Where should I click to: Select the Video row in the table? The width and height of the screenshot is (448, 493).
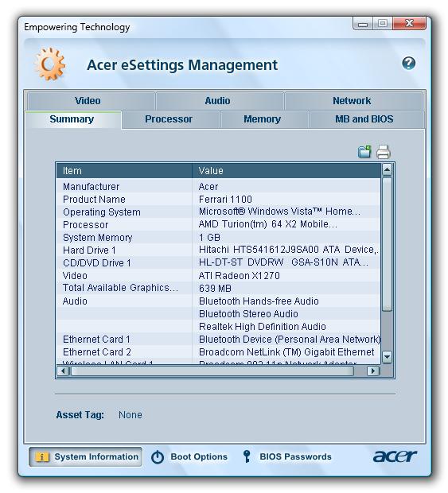[218, 275]
